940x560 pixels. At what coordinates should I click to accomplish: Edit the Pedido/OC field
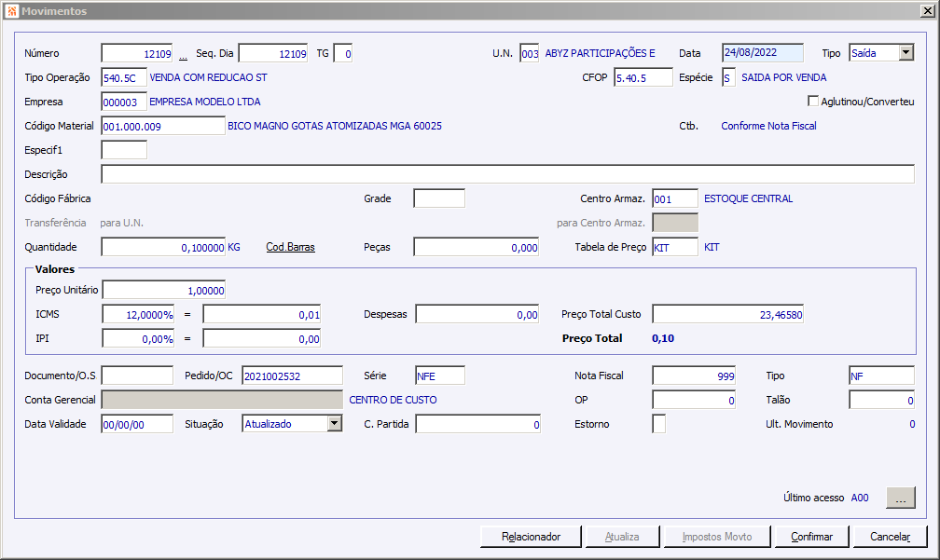point(293,376)
